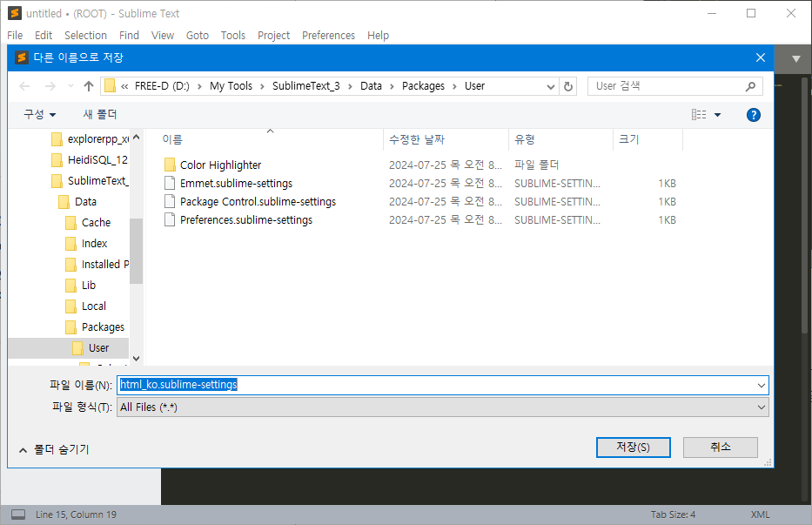Select HeidiSQL_12 folder in the tree
Image resolution: width=812 pixels, height=525 pixels.
click(x=90, y=159)
